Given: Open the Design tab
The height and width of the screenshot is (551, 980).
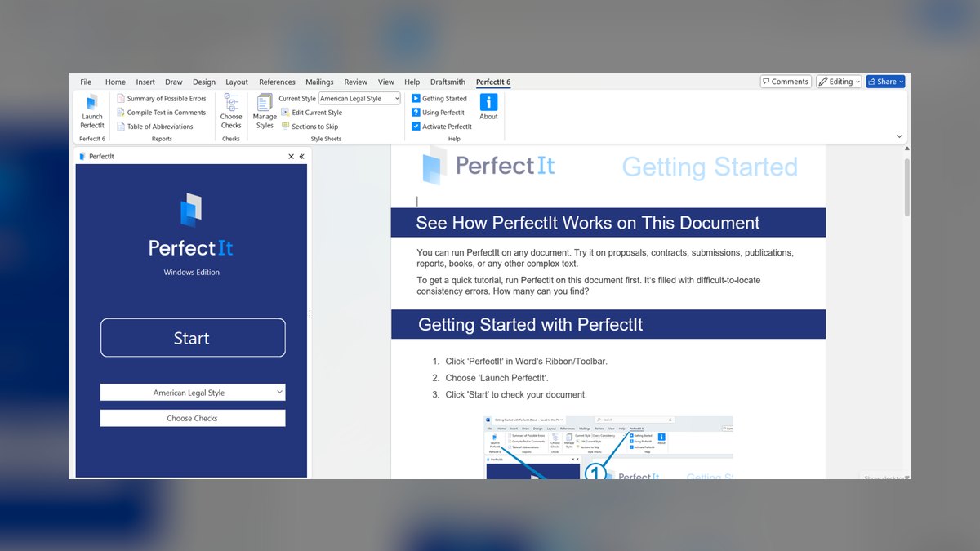Looking at the screenshot, I should [204, 82].
